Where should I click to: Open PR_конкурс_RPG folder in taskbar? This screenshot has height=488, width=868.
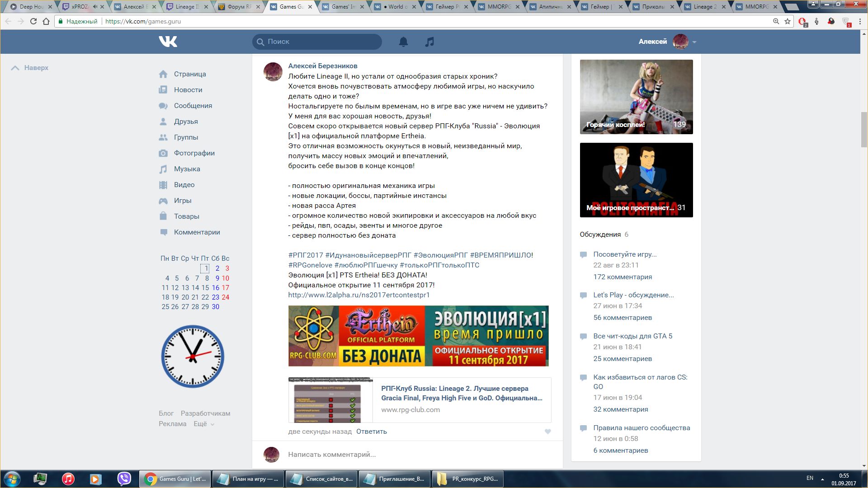(469, 479)
